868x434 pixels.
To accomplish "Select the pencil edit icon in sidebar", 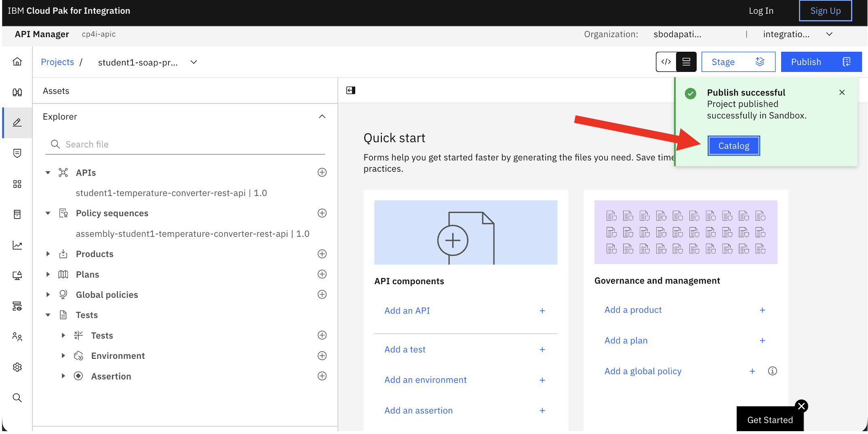I will point(17,123).
